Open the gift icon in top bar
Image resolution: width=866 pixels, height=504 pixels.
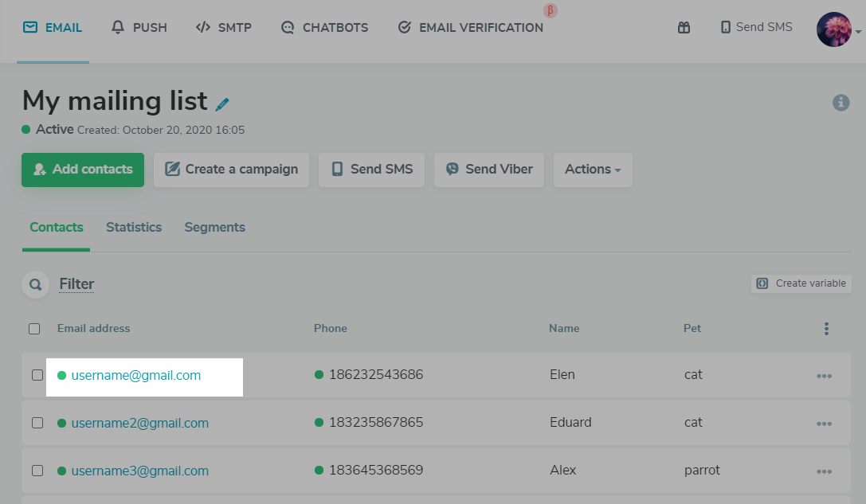tap(684, 28)
